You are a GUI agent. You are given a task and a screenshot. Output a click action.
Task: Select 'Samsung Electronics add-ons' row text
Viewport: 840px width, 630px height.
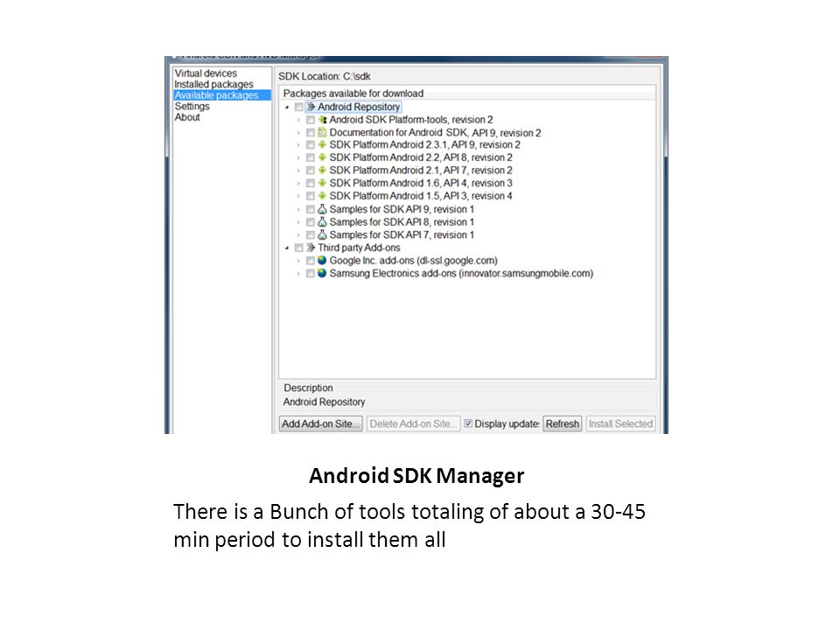(461, 273)
